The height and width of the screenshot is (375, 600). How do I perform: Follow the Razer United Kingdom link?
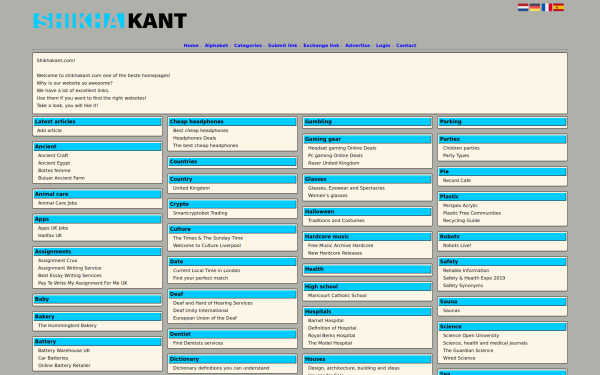[x=333, y=163]
